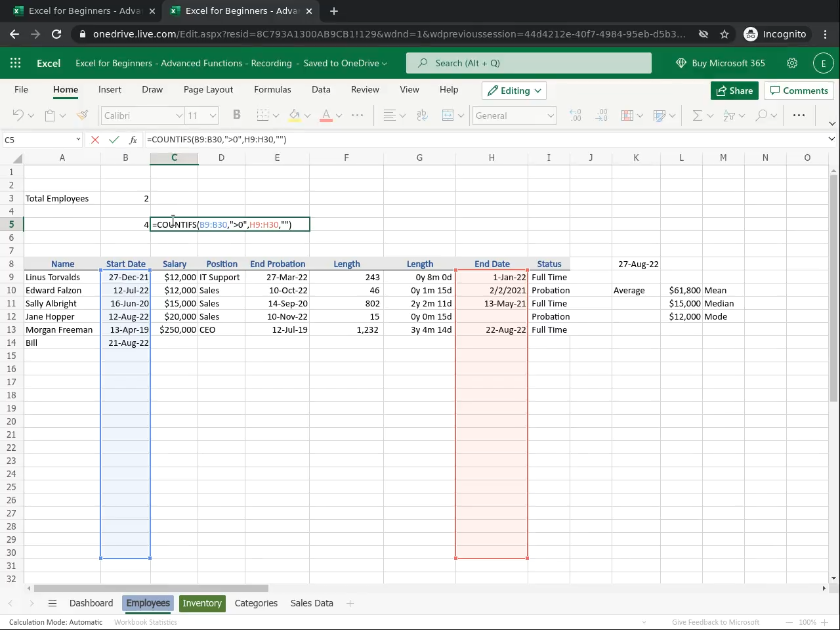Open the Office app launcher grid

coord(16,63)
